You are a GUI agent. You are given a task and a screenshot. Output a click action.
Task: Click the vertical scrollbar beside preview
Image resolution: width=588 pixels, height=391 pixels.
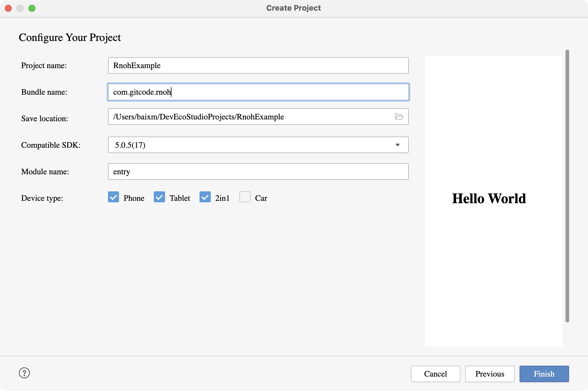point(567,186)
